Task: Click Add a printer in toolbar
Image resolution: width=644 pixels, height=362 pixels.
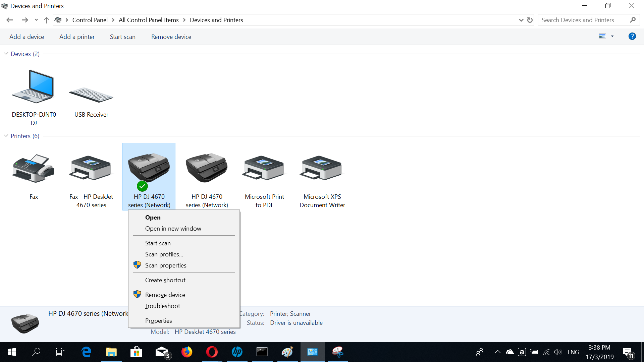Action: point(77,37)
